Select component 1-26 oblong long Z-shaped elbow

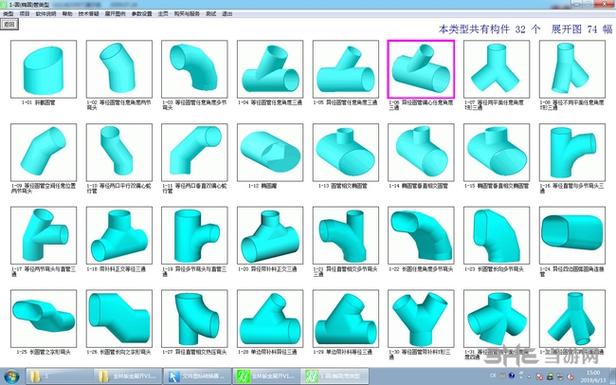[x=119, y=319]
